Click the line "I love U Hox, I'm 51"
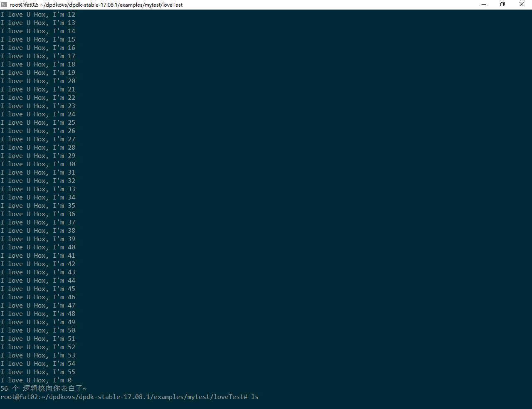Screen dimensions: 532x409 coord(38,339)
